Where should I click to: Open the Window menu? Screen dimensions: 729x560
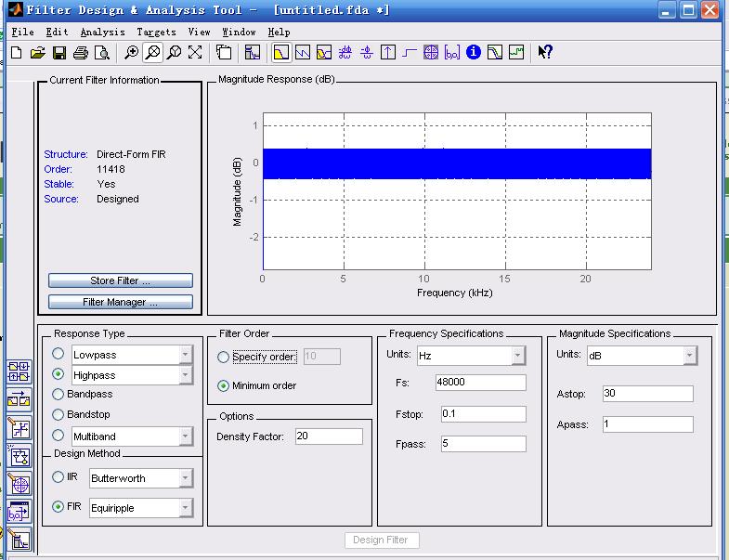pyautogui.click(x=239, y=33)
